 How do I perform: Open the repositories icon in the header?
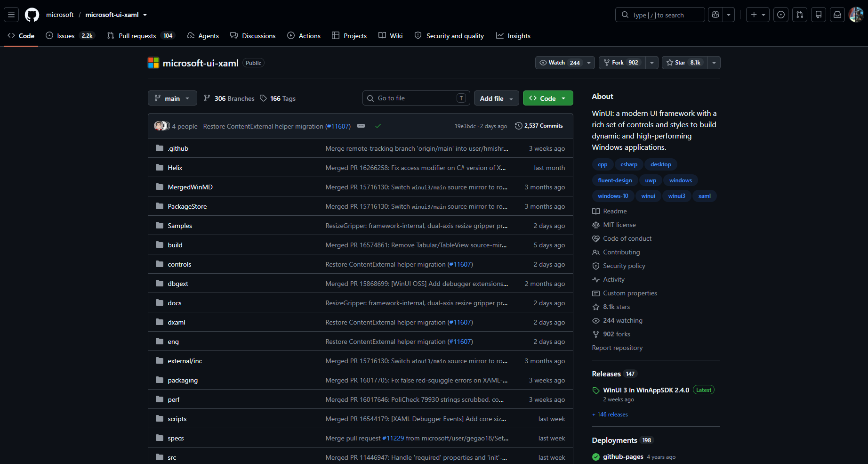coord(819,15)
